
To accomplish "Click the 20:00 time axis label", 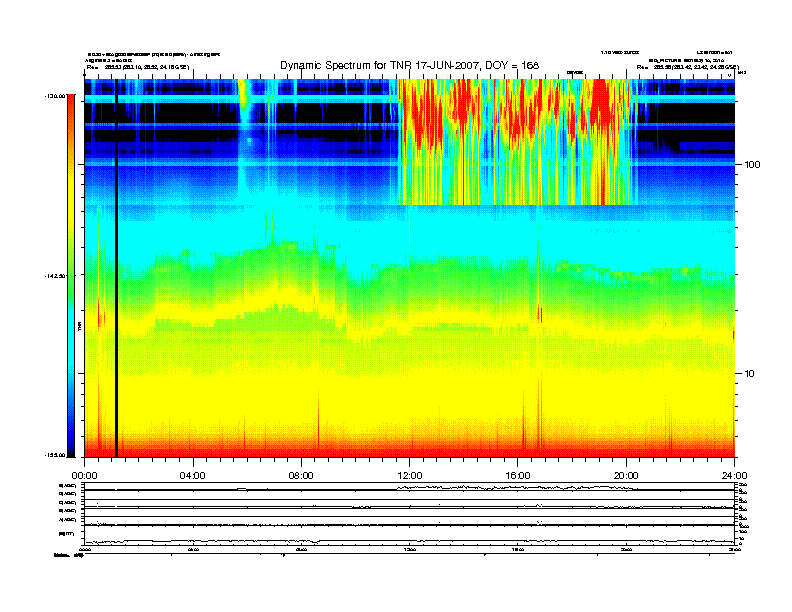I will coord(626,476).
